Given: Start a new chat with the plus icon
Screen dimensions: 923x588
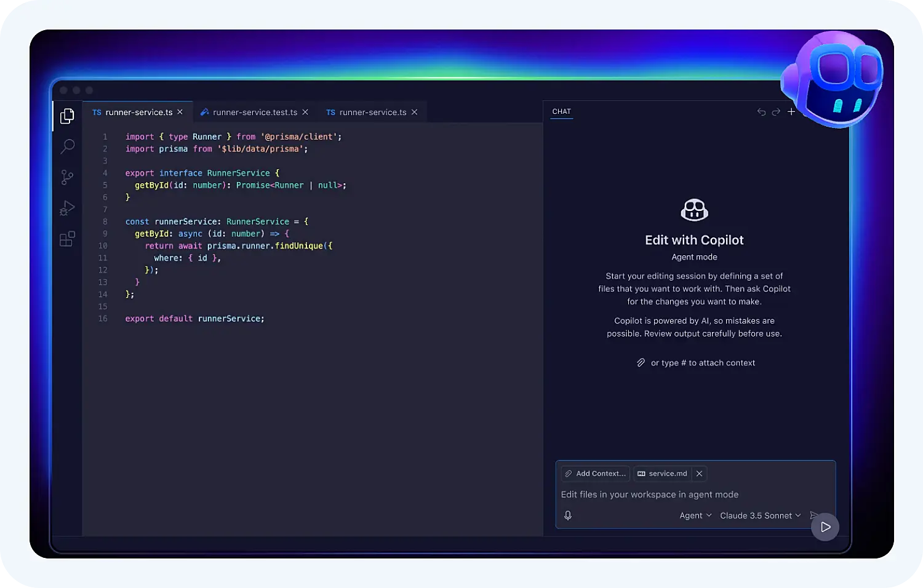Looking at the screenshot, I should pos(791,112).
